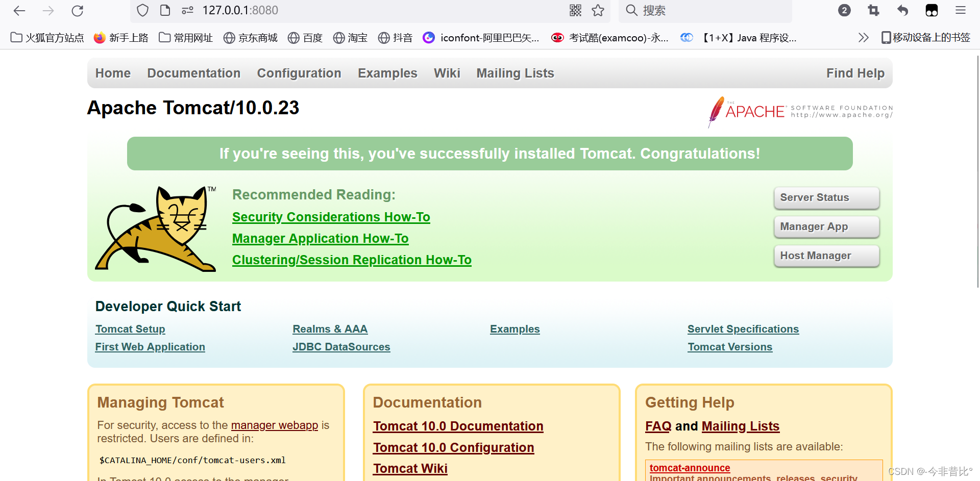Open the 淘宝 bookmark
This screenshot has height=481, width=980.
point(350,38)
